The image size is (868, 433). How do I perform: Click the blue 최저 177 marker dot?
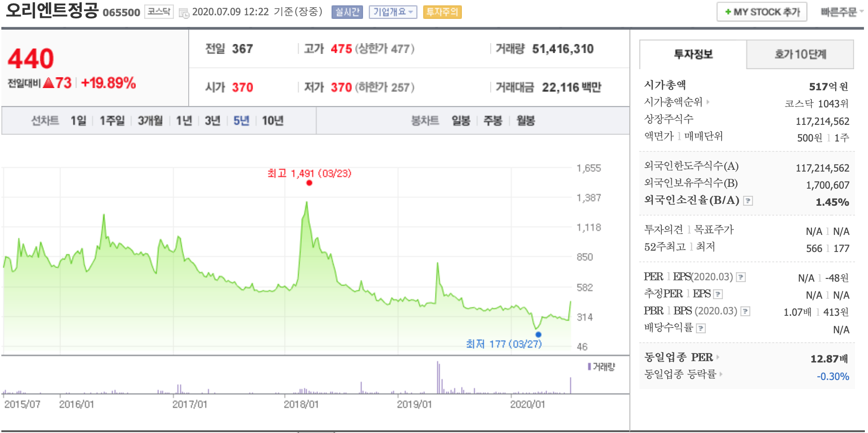pyautogui.click(x=538, y=335)
